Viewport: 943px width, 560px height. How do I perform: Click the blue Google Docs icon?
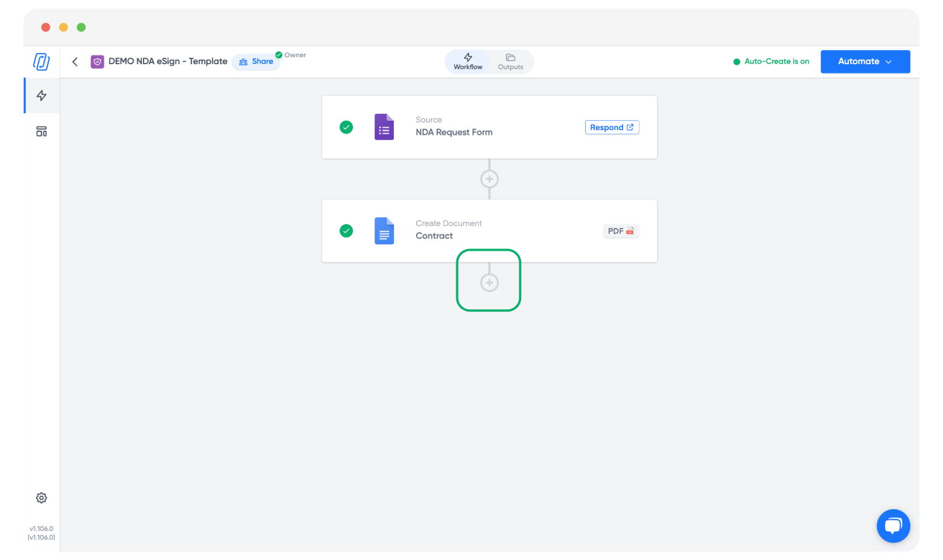click(x=384, y=231)
